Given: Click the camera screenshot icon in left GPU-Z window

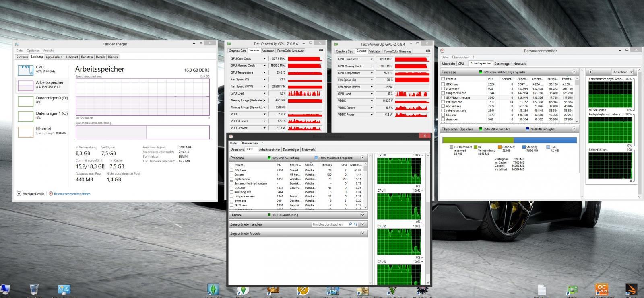Looking at the screenshot, I should [321, 51].
